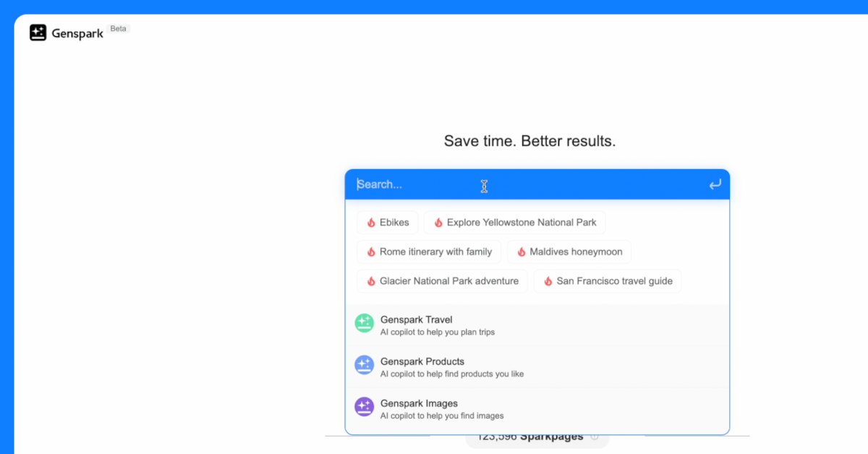Open Genspark Images copilot entry
The height and width of the screenshot is (454, 868).
pyautogui.click(x=537, y=408)
